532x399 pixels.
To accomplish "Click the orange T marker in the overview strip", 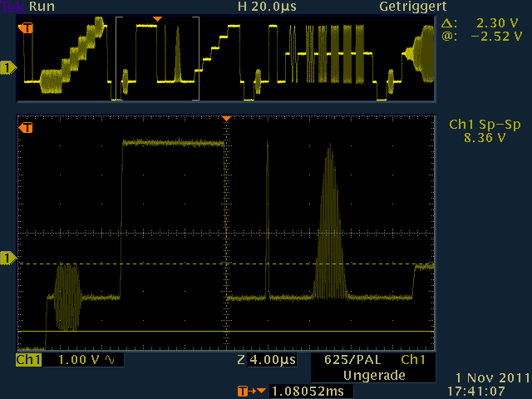I will (x=27, y=27).
